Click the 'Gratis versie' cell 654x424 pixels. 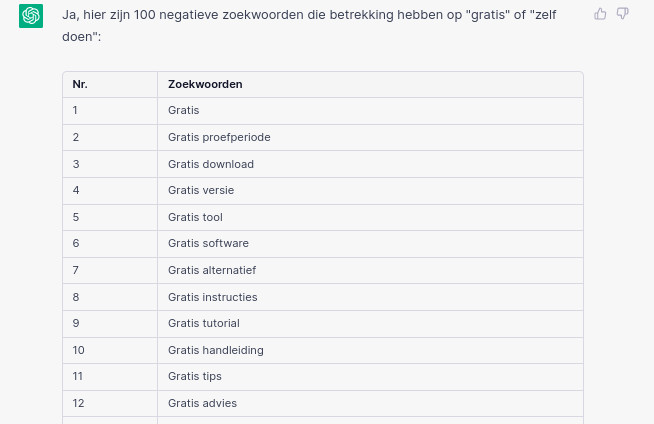pos(370,191)
